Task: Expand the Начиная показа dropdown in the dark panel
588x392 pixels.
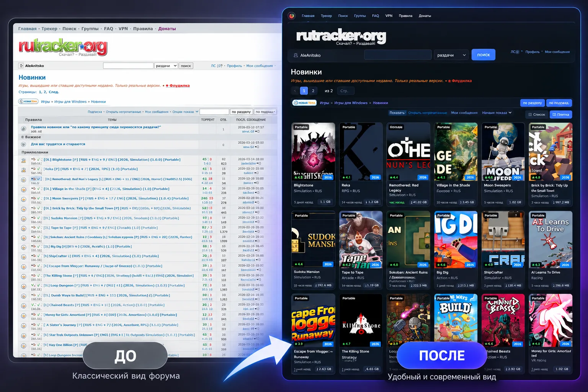Action: pyautogui.click(x=497, y=113)
